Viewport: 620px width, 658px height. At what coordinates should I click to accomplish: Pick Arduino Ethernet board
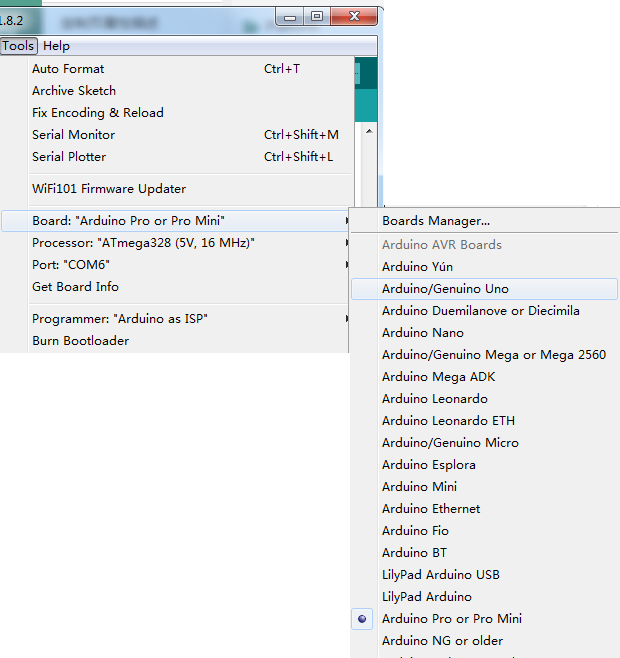click(x=484, y=509)
